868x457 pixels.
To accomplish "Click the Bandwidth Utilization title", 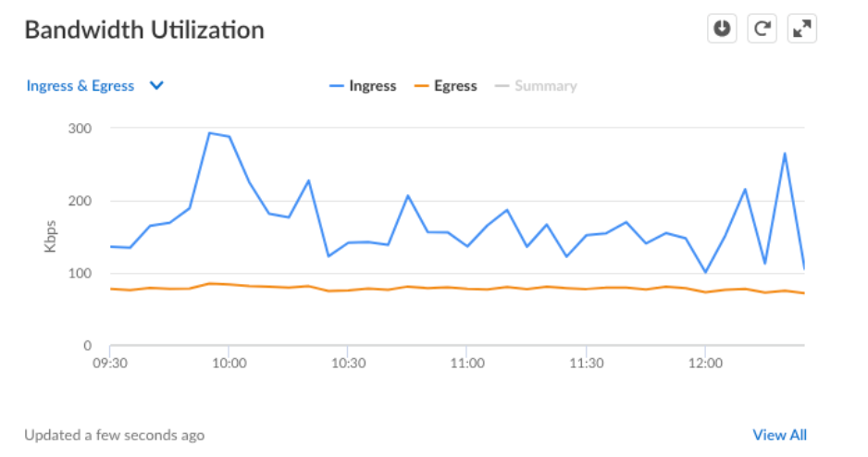I will coord(144,30).
